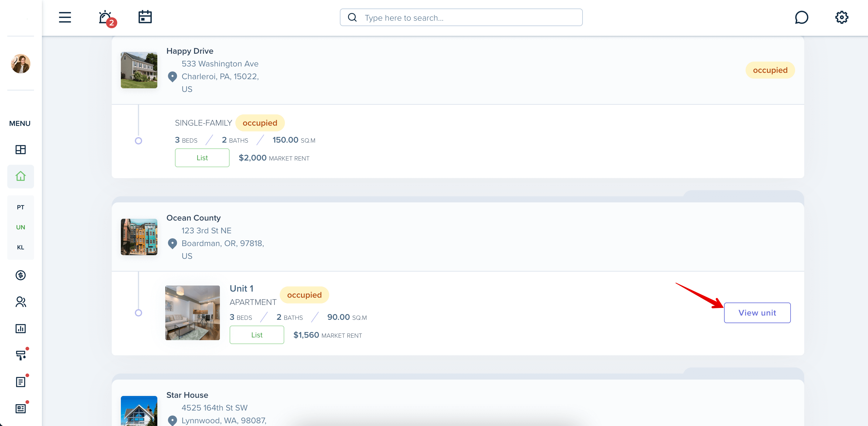Click the $2,000 market rent value
The image size is (868, 426).
coord(252,158)
